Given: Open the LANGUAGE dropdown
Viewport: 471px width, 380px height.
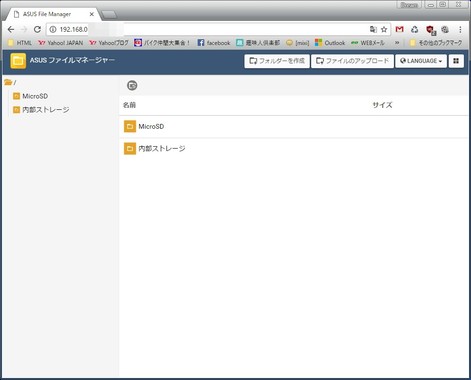Looking at the screenshot, I should click(421, 61).
